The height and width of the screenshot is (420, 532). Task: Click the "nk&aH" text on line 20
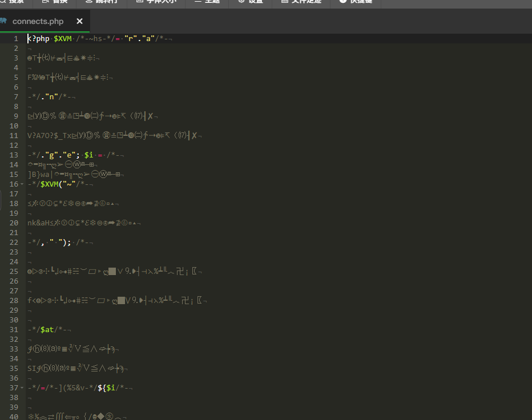(38, 223)
